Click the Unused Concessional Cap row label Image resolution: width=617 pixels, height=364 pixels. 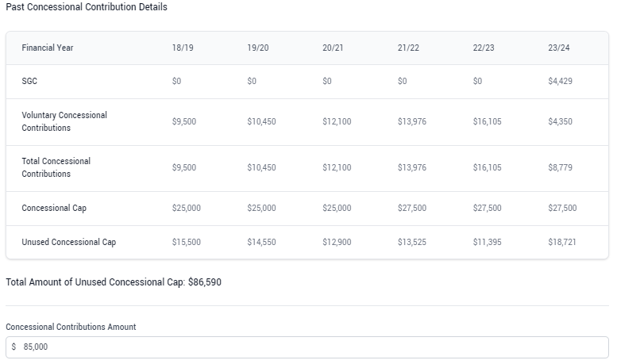pyautogui.click(x=69, y=242)
